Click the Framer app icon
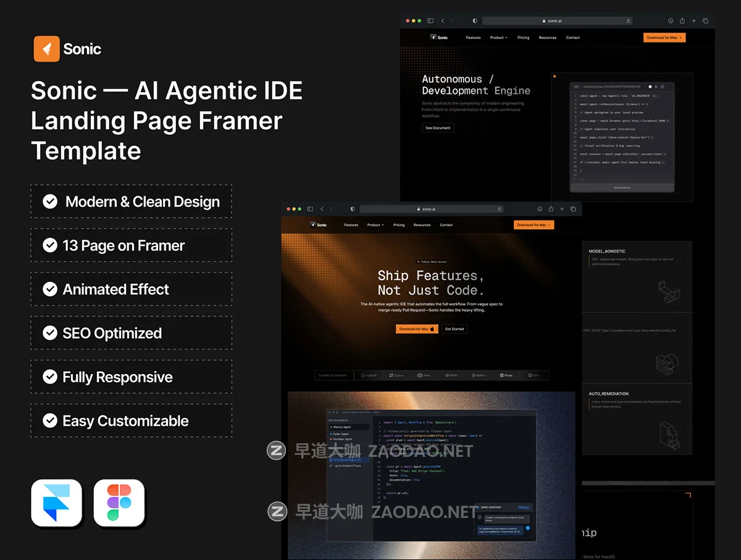741x560 pixels. [57, 503]
